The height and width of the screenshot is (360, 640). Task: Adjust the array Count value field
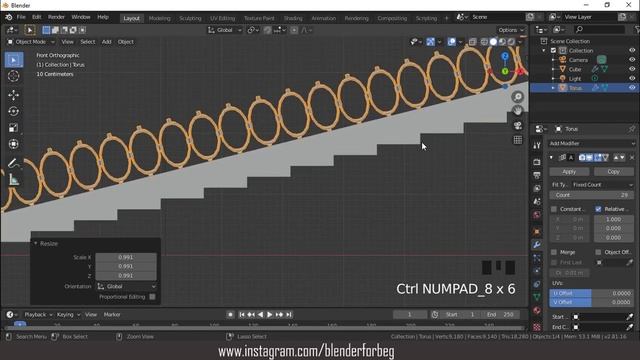591,195
